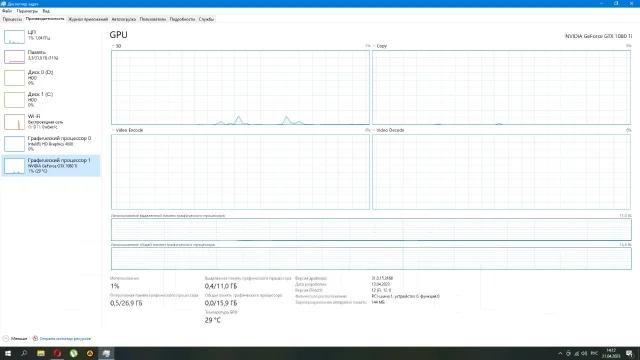The image size is (640, 360).
Task: Click the 0,4/11,0 ГБ dedicated memory value
Action: [221, 286]
